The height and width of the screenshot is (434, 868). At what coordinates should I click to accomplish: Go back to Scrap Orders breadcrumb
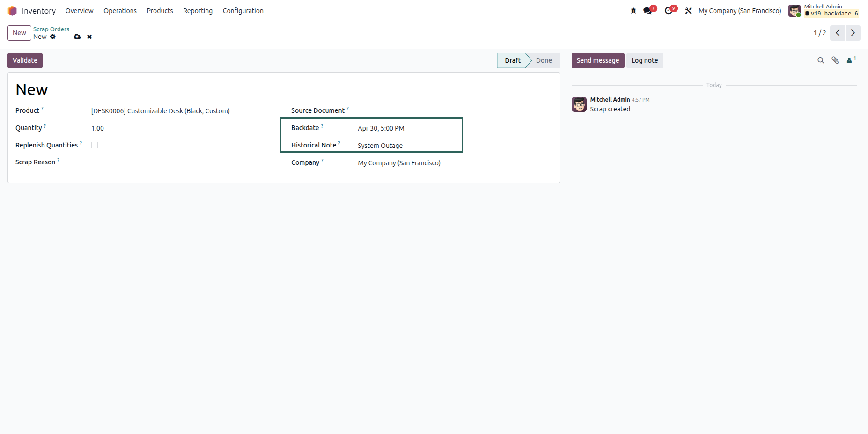51,29
